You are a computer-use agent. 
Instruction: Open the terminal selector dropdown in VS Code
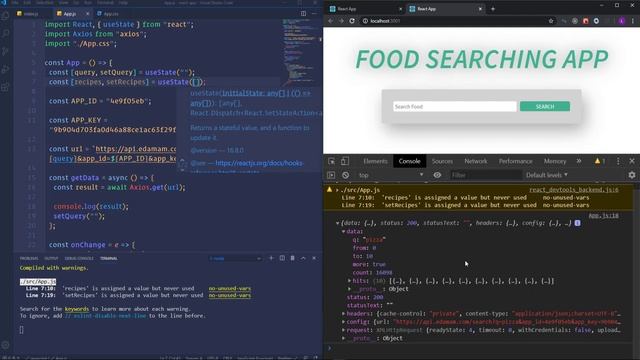(235, 258)
